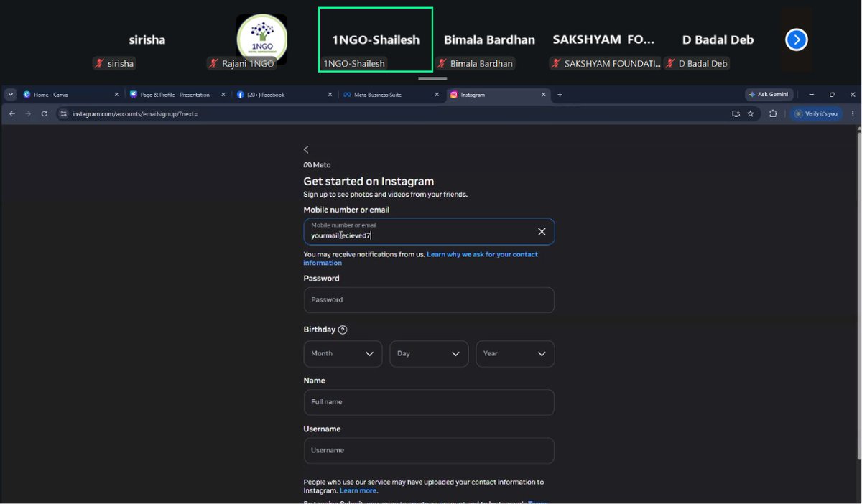Click browser forward arrow button
Screen dimensions: 862x504
pos(28,113)
